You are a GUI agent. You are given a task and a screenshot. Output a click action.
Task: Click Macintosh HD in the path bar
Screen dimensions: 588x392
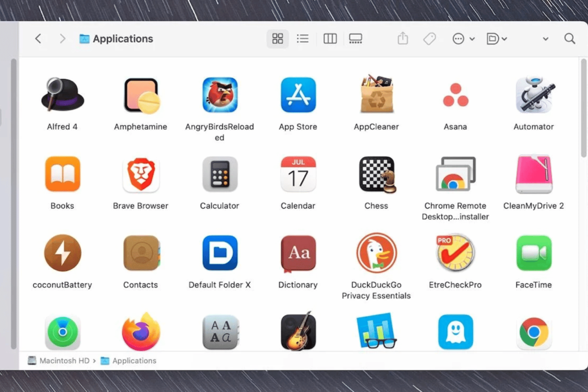[x=58, y=361]
